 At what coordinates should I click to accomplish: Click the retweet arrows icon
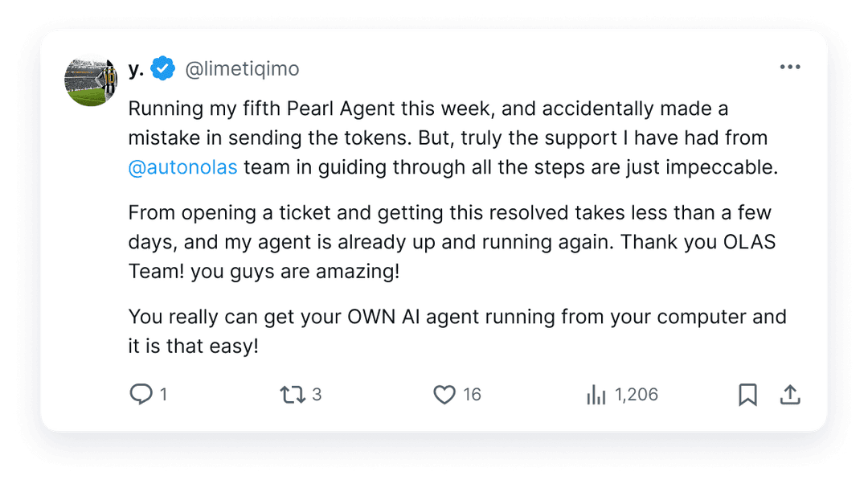(x=293, y=395)
